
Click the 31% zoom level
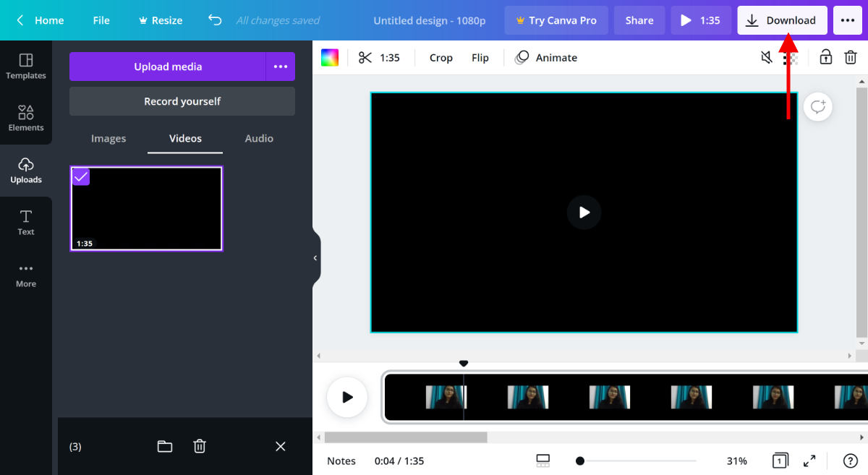(737, 461)
